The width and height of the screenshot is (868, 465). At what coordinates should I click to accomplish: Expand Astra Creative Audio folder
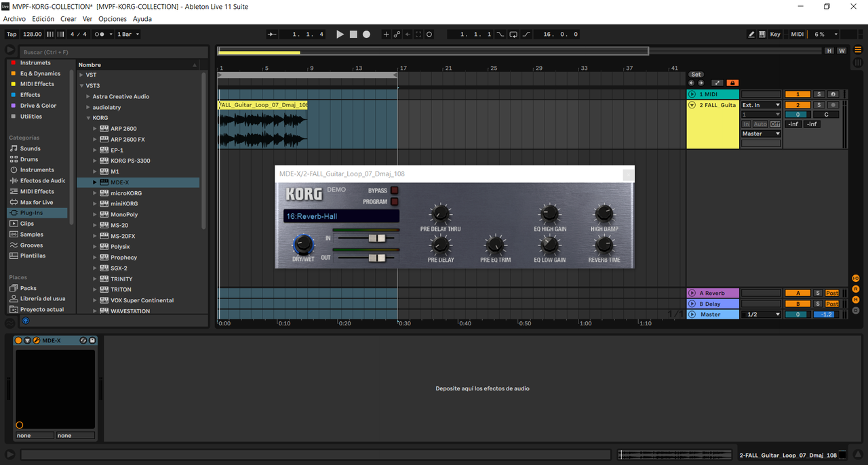[x=88, y=96]
